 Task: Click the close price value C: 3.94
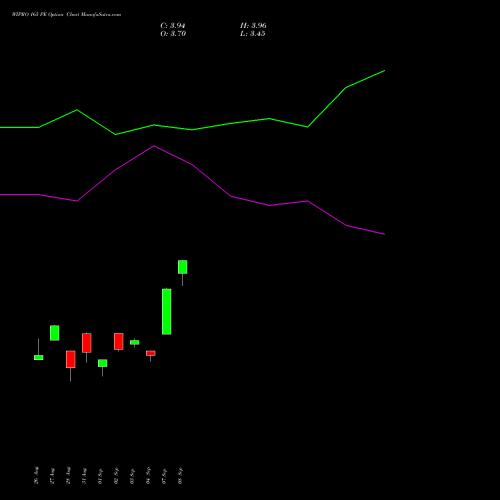(x=173, y=26)
